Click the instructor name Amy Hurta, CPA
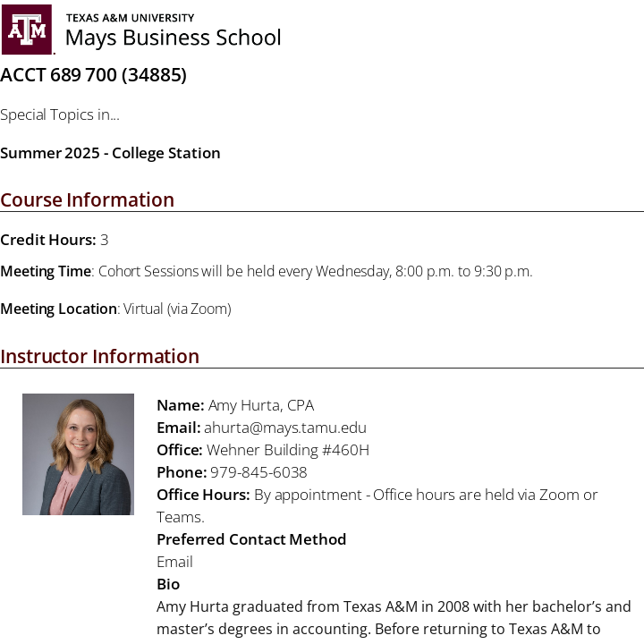644x644 pixels. tap(261, 405)
